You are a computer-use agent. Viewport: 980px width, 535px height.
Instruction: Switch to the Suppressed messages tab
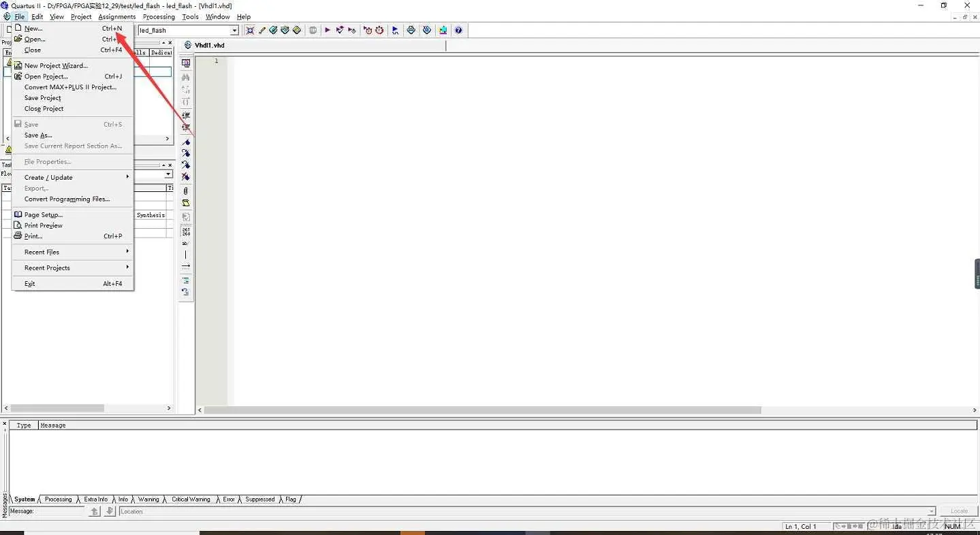(260, 499)
